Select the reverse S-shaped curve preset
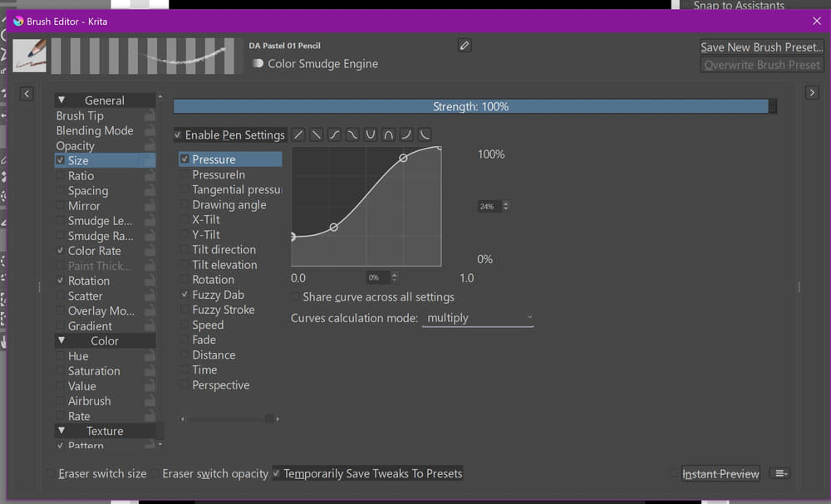Screen dimensions: 831x504 [352, 135]
